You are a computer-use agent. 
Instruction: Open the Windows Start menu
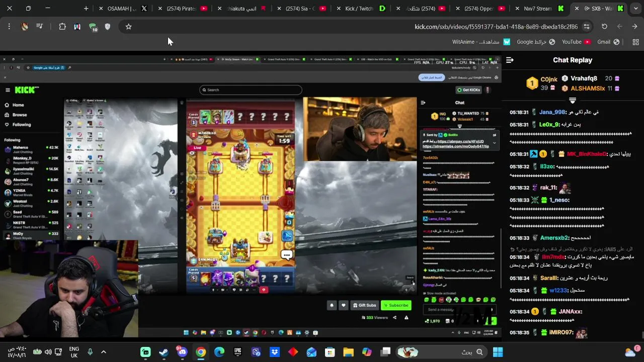(498, 352)
